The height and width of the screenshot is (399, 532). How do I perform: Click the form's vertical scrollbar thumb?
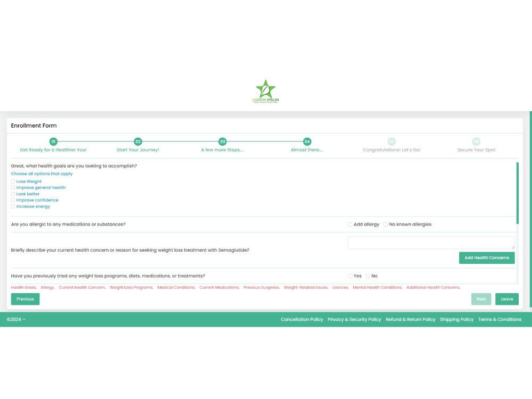[x=518, y=193]
